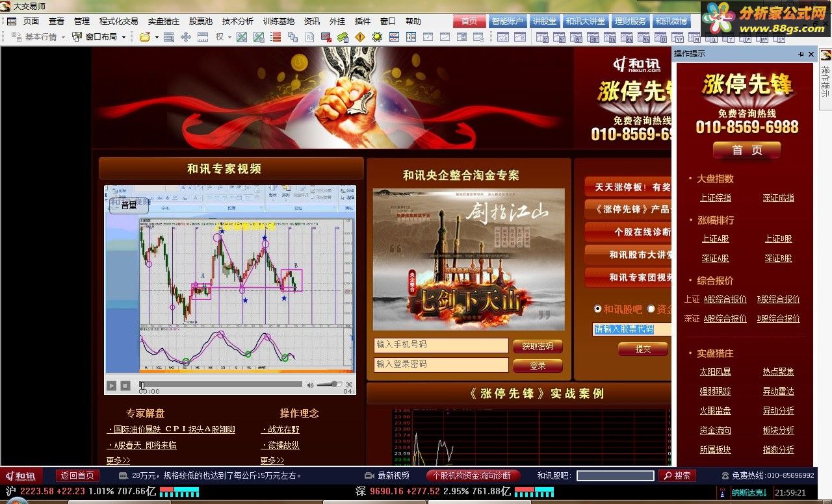Click the first green percent grid icon
832x504 pixels.
click(242, 37)
